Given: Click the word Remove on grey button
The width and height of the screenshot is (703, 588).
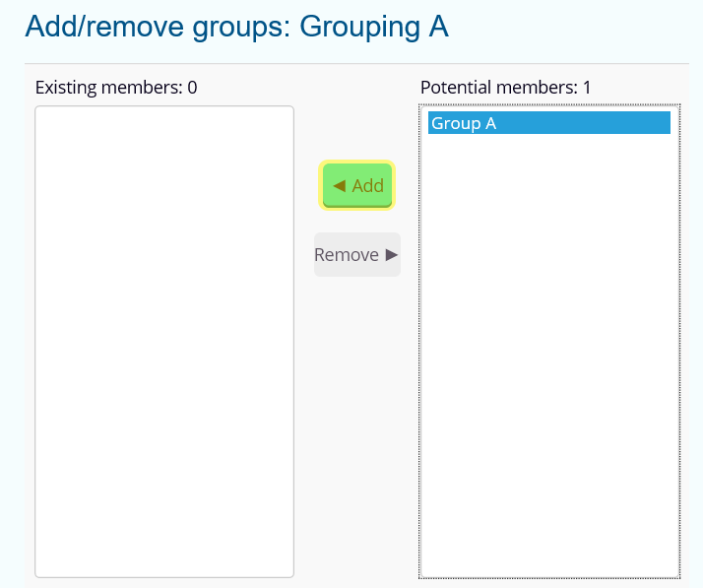Looking at the screenshot, I should (347, 255).
